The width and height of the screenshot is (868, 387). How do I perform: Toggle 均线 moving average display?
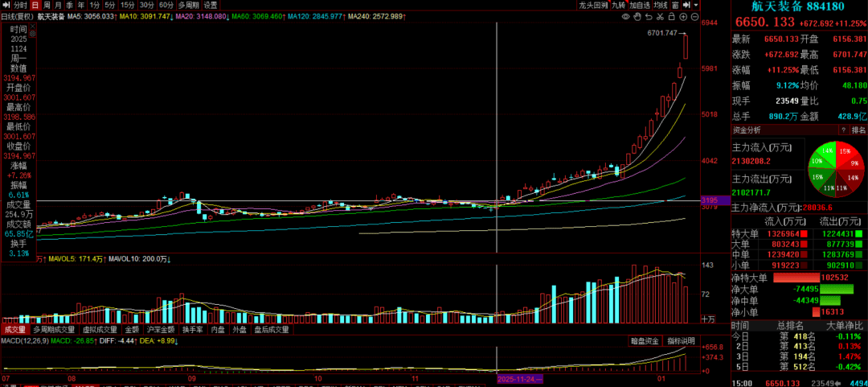click(x=661, y=5)
